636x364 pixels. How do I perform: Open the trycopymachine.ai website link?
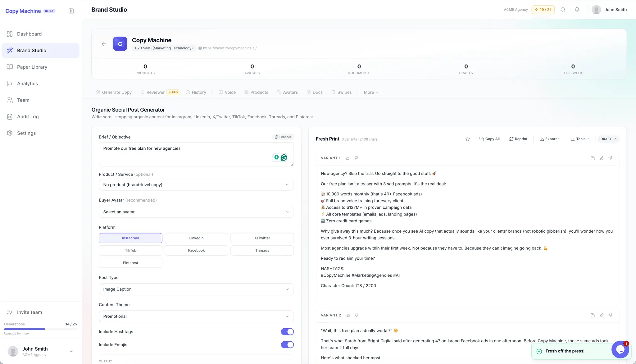[230, 48]
